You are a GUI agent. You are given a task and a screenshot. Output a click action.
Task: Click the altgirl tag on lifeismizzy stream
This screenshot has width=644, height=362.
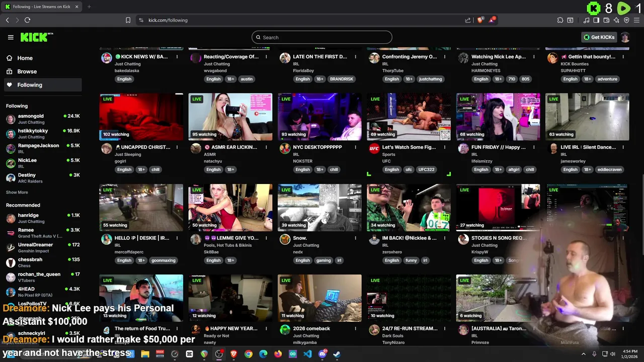514,169
